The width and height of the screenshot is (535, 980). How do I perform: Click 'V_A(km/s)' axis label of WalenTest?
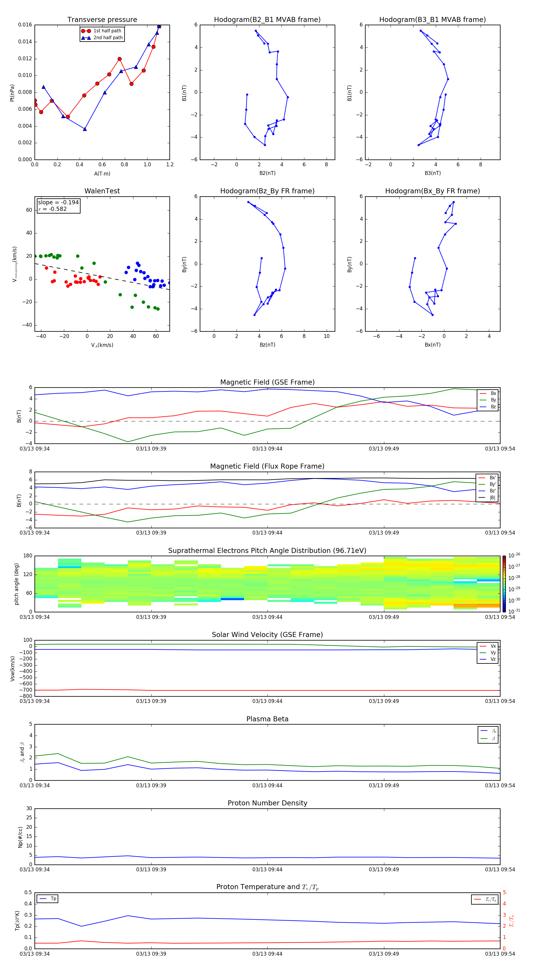[x=102, y=345]
